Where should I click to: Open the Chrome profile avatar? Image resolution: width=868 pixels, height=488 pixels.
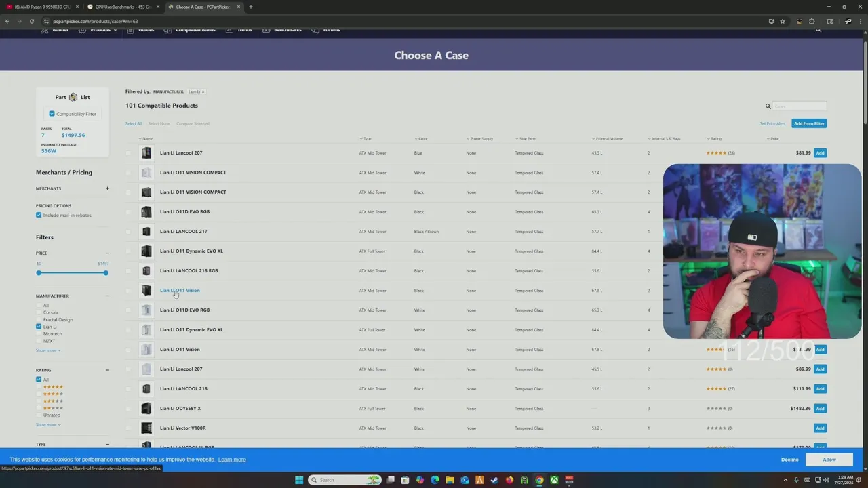848,21
